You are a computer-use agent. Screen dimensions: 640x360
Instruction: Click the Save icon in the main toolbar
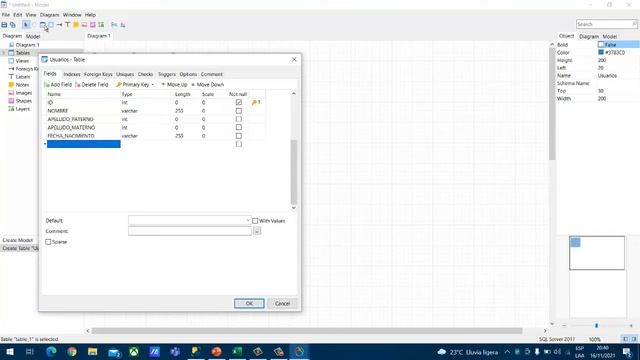point(4,25)
